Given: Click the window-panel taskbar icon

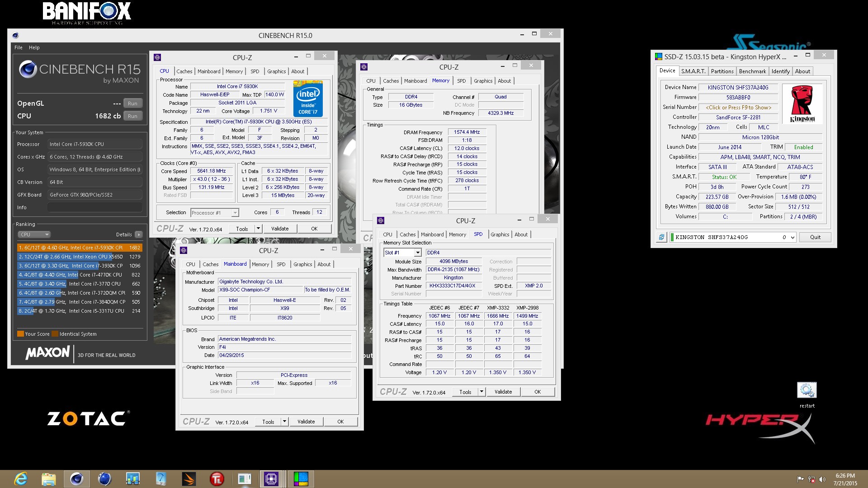Looking at the screenshot, I should click(x=245, y=479).
